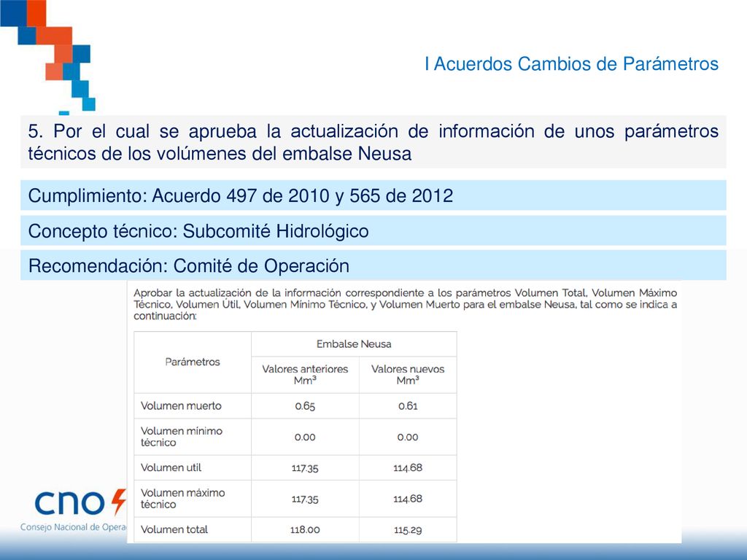Image resolution: width=747 pixels, height=560 pixels.
Task: Click value 114.68 in Volumen máximo técnico row
Action: tap(408, 499)
